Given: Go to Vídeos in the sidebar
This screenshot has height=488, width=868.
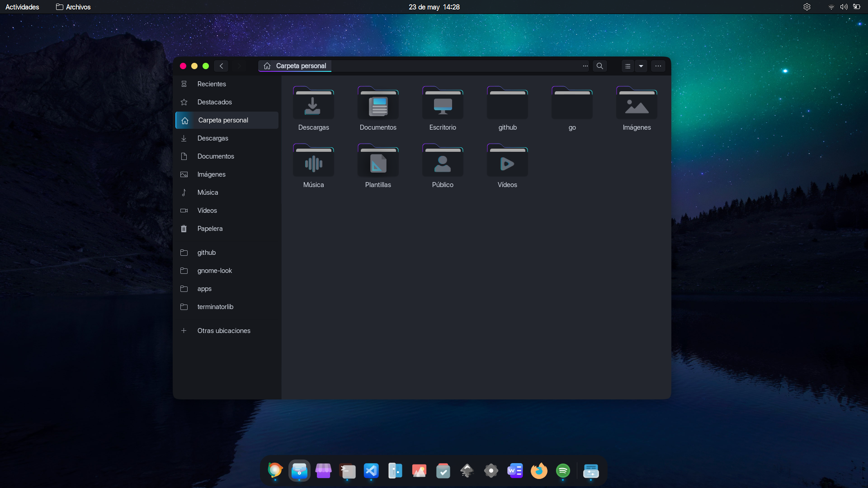Looking at the screenshot, I should click(227, 211).
